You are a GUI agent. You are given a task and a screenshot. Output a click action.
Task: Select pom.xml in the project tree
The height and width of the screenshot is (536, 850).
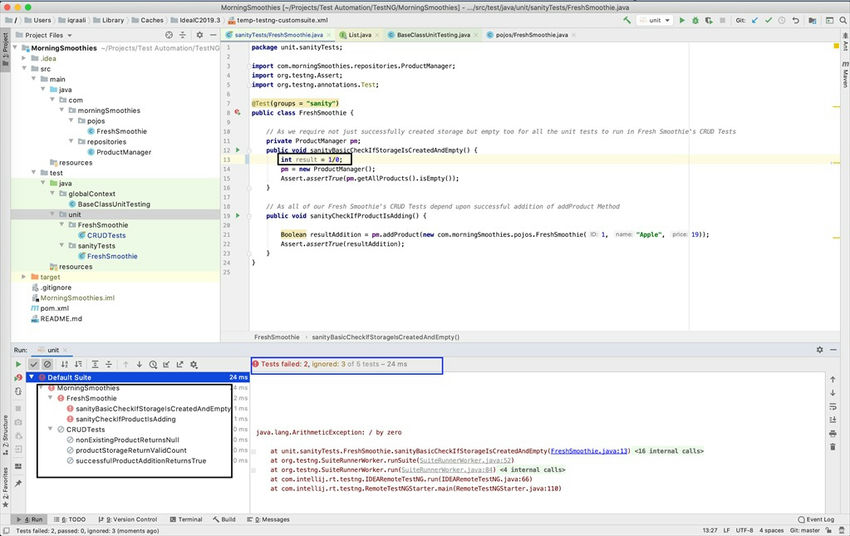[x=54, y=308]
